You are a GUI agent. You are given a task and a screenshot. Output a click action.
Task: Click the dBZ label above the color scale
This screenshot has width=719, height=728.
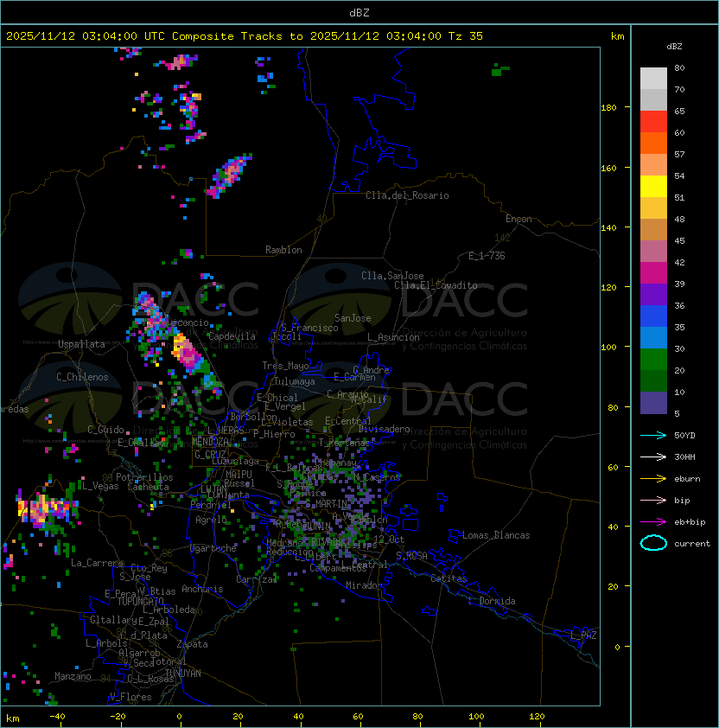[674, 47]
